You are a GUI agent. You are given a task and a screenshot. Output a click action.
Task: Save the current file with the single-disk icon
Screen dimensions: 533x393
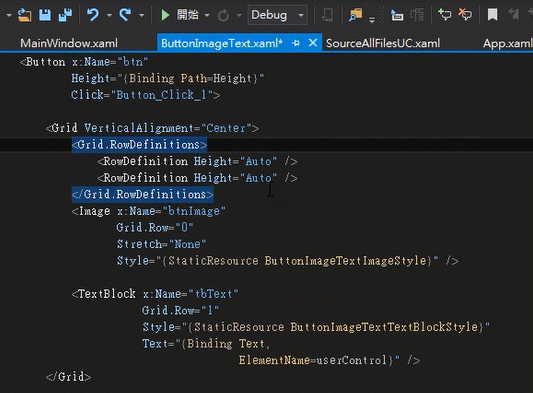(x=45, y=15)
